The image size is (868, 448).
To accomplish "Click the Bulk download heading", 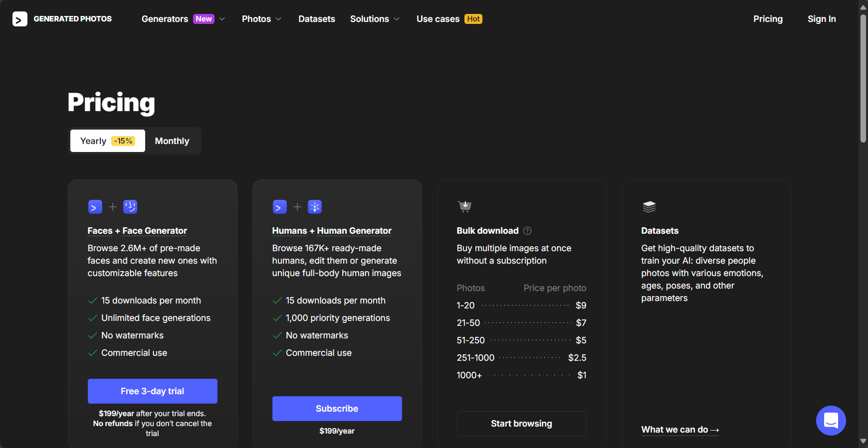I will (x=487, y=231).
